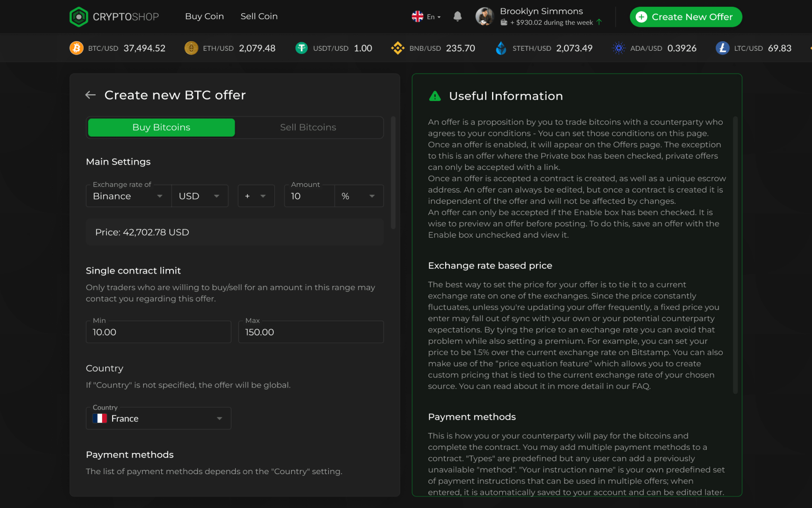Click the green up arrow near earnings

[599, 22]
